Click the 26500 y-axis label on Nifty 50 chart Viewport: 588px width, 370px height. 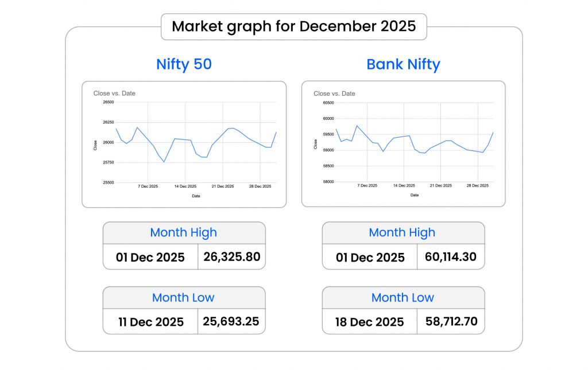tap(109, 102)
